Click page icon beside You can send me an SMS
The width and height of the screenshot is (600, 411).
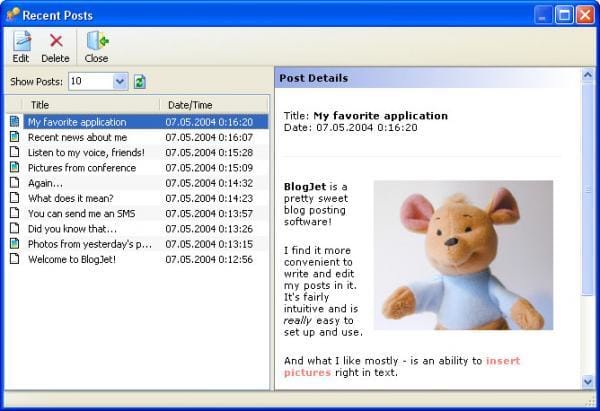[15, 213]
